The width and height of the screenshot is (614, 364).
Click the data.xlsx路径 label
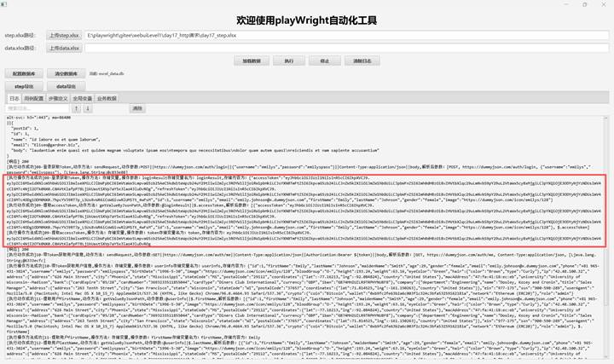pyautogui.click(x=20, y=48)
